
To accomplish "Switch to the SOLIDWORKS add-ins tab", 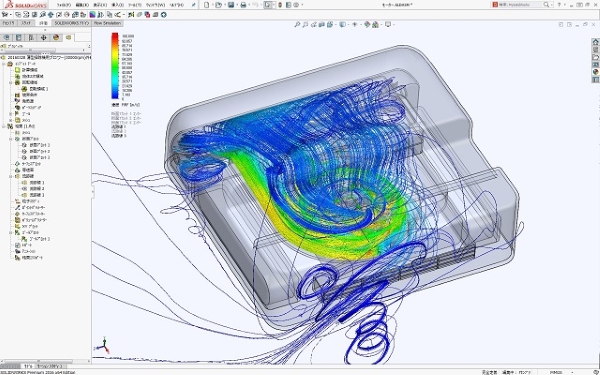I will click(x=71, y=23).
